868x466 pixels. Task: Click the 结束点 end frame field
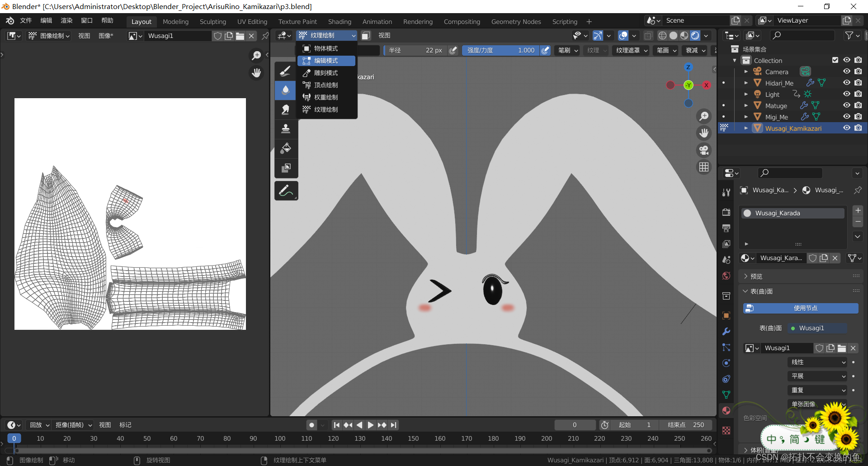[x=686, y=425]
